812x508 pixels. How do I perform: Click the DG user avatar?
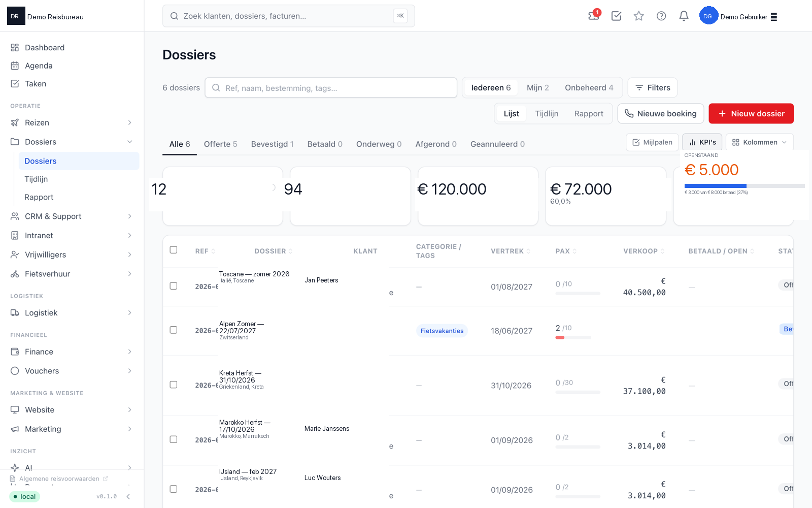point(708,16)
